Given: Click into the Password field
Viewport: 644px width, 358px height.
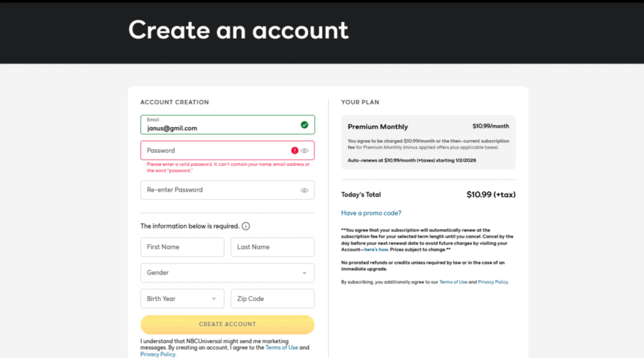Looking at the screenshot, I should (214, 151).
